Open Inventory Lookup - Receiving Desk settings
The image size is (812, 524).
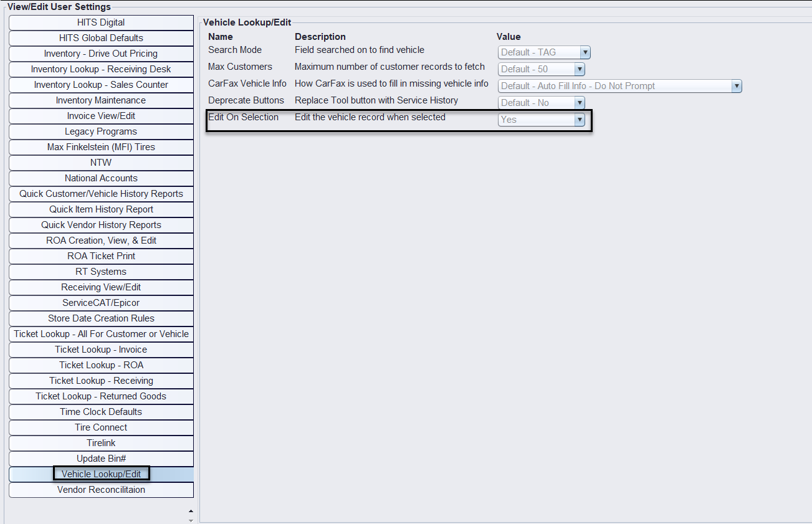click(101, 69)
